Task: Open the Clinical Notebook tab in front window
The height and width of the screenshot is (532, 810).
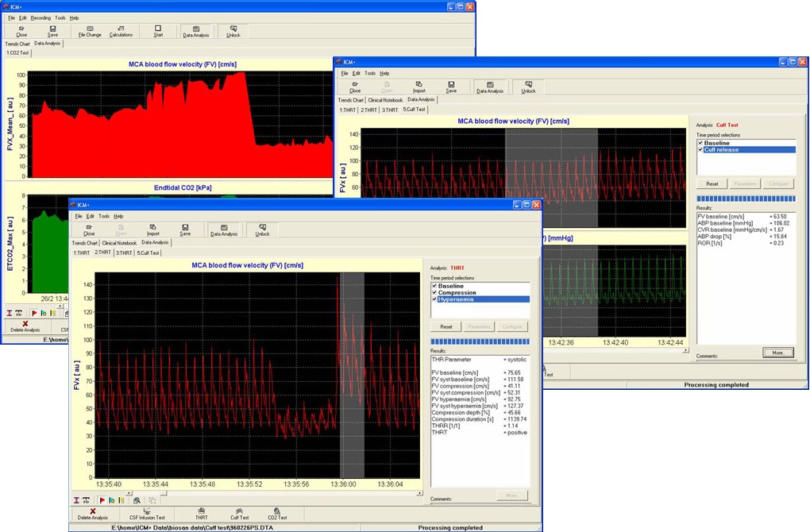Action: pyautogui.click(x=120, y=243)
